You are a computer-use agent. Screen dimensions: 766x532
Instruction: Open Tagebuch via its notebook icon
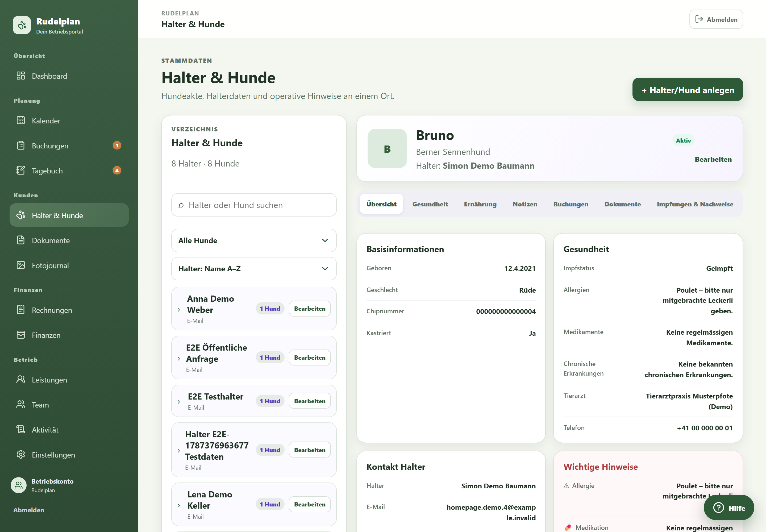(21, 170)
